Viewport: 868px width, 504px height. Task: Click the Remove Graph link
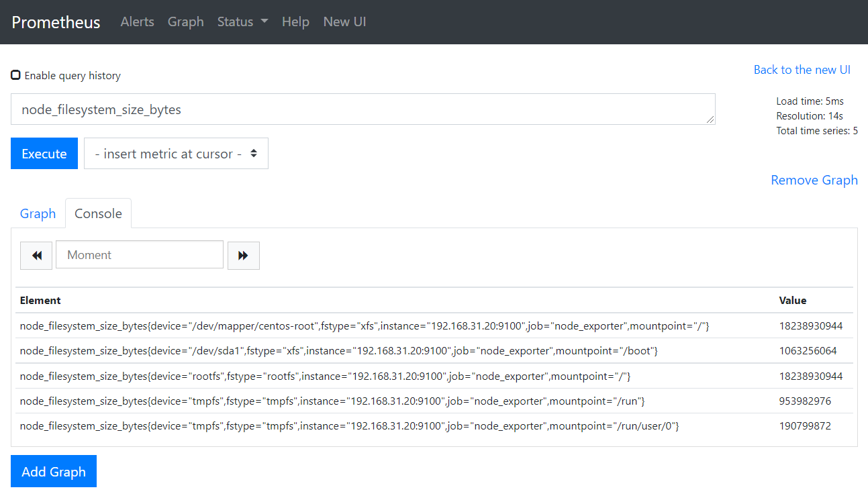point(814,180)
